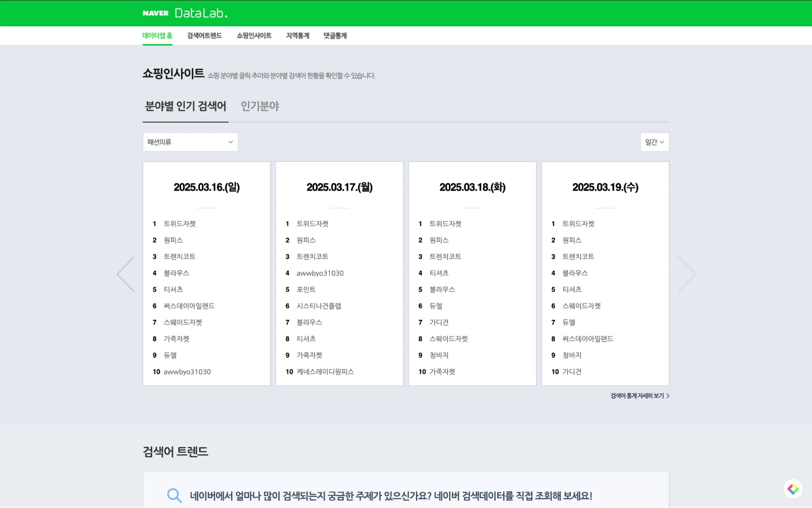Click the magnifier icon in the search box
The height and width of the screenshot is (508, 812).
[x=174, y=495]
